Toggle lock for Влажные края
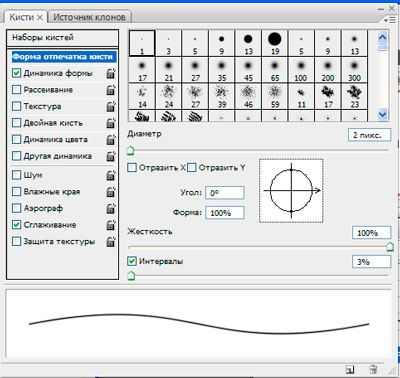The image size is (400, 378). [111, 192]
